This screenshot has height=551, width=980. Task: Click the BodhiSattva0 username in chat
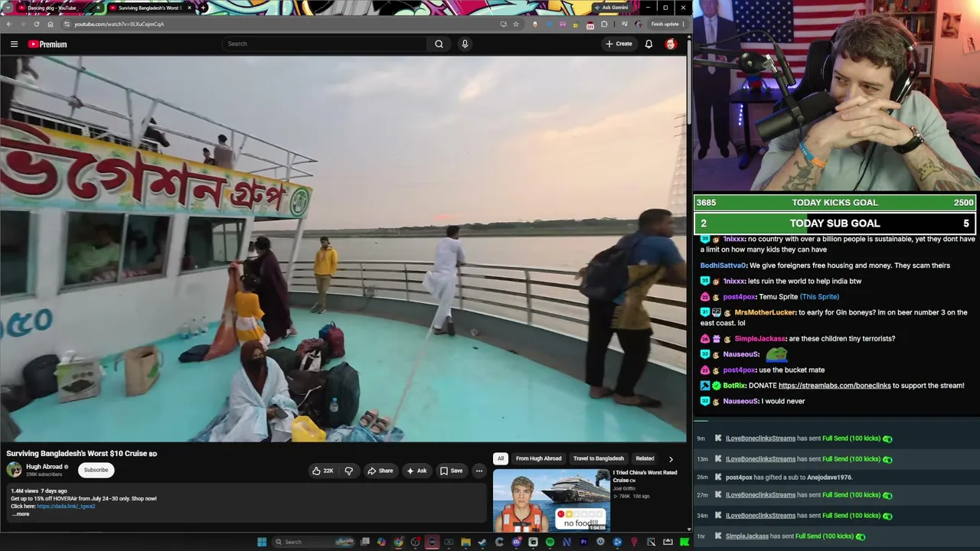tap(724, 266)
